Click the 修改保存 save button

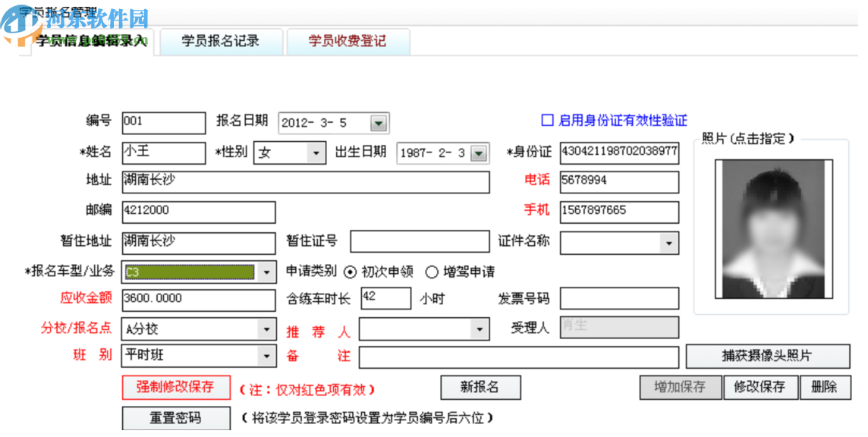click(760, 387)
